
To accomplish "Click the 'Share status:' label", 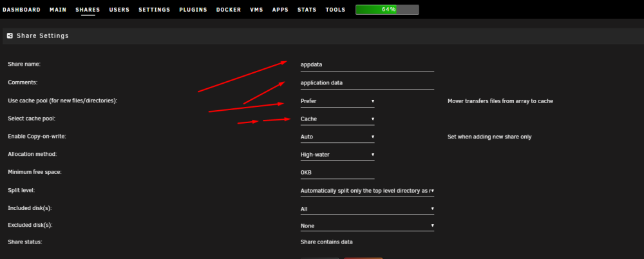I will pos(25,242).
